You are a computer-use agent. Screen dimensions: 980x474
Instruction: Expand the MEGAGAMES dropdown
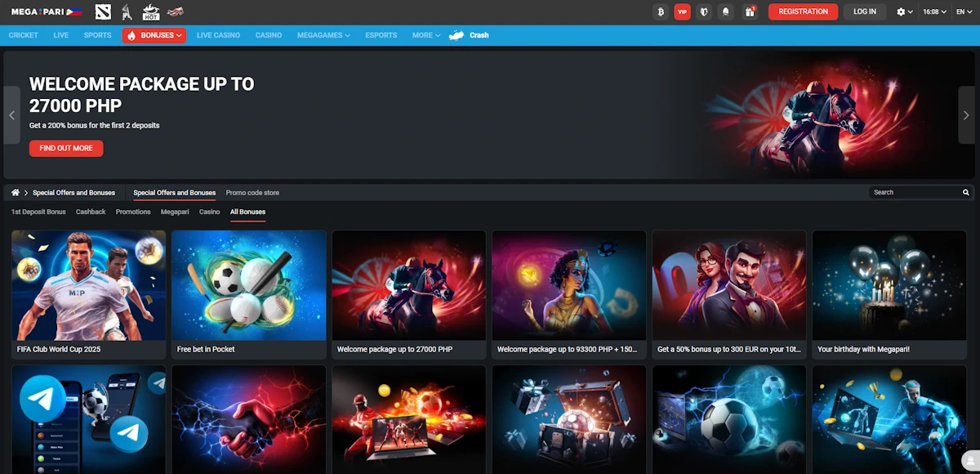[x=323, y=35]
